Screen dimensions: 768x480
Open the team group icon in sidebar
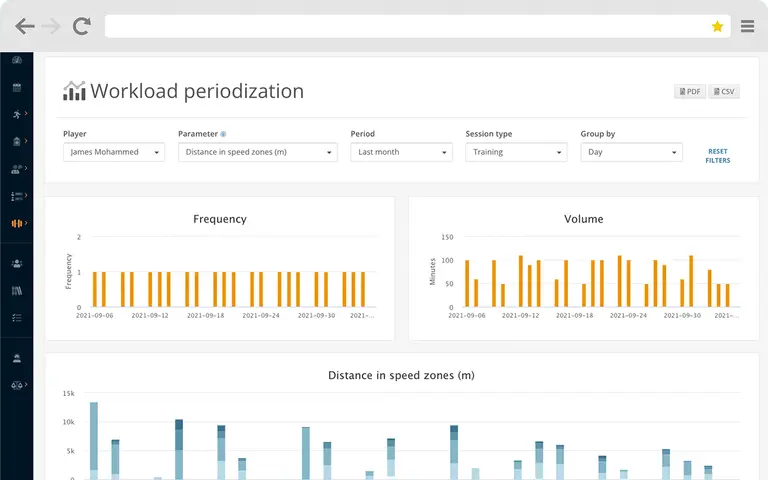pos(17,264)
